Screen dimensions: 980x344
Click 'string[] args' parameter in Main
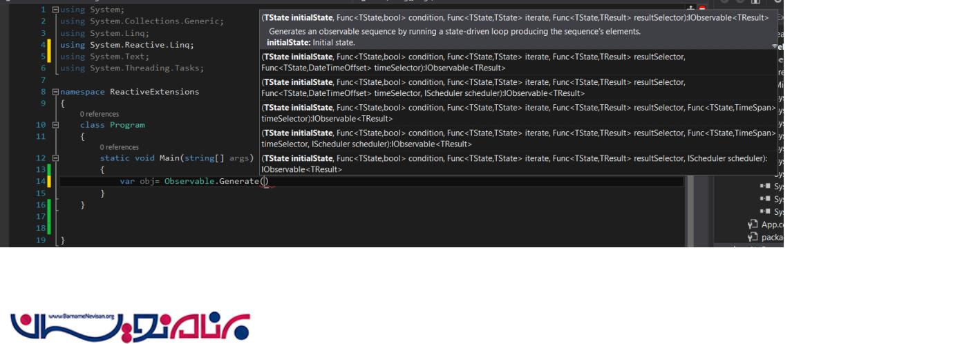tap(218, 158)
